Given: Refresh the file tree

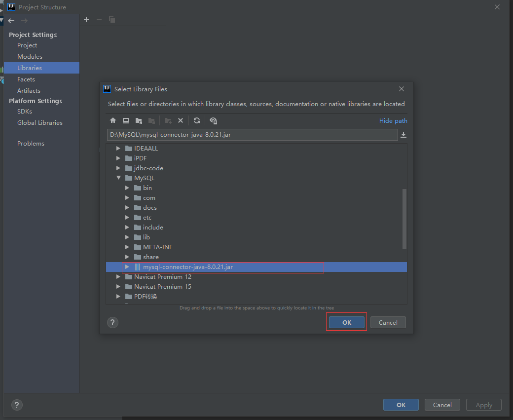Looking at the screenshot, I should tap(197, 120).
